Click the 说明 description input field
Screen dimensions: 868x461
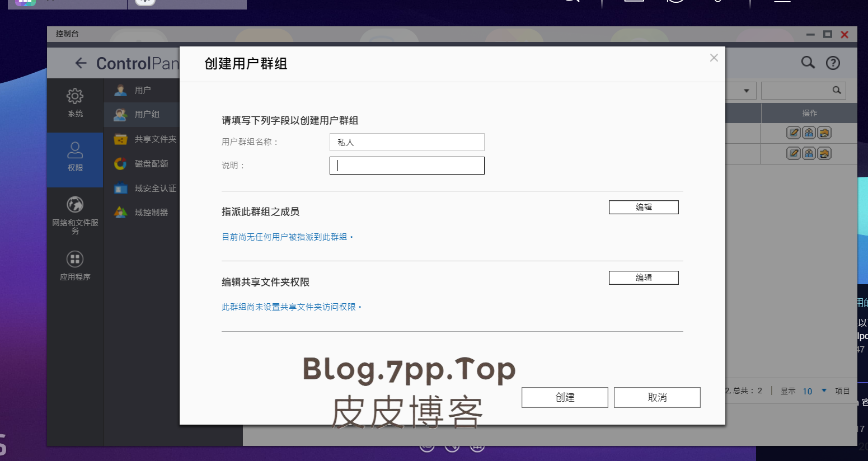(407, 166)
